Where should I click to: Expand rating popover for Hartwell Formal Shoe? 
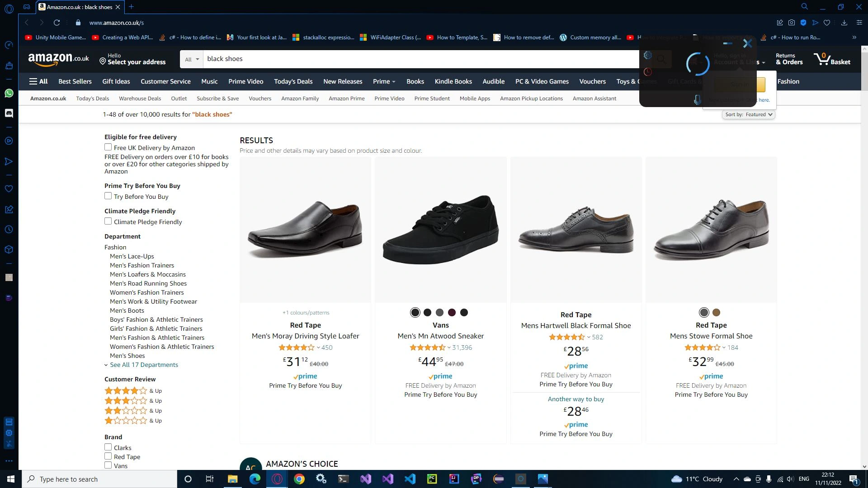click(589, 338)
